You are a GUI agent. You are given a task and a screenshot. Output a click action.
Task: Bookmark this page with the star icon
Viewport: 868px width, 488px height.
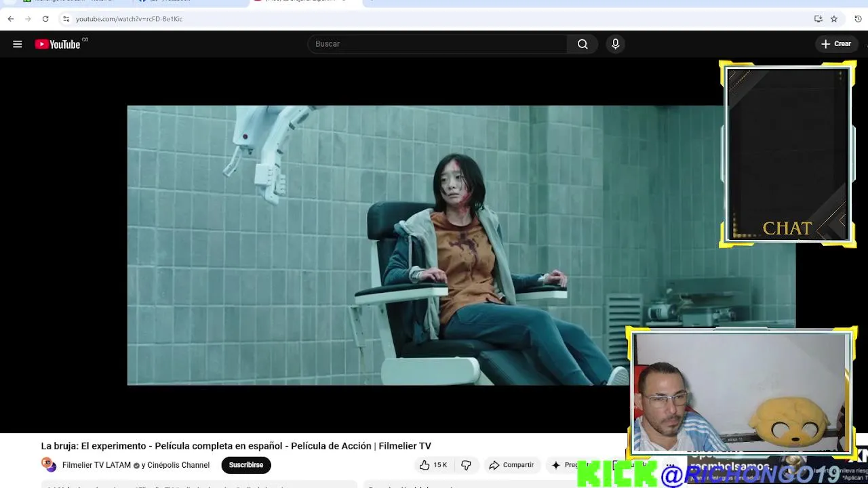click(834, 19)
